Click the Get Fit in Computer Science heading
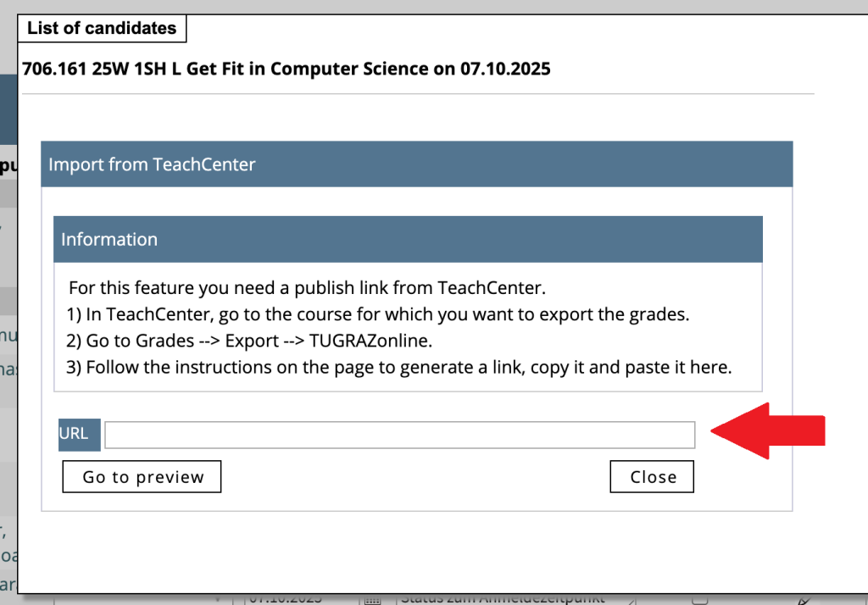Viewport: 868px width, 605px height. 287,69
